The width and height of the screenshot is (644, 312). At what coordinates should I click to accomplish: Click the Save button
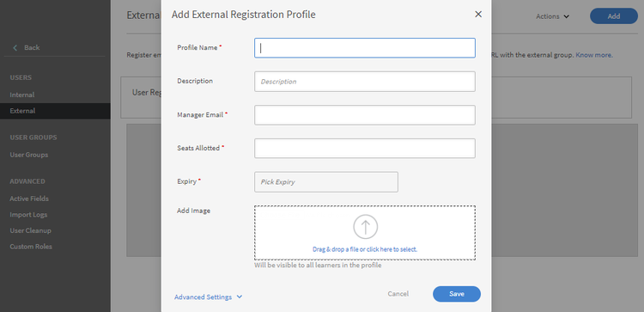pyautogui.click(x=457, y=294)
